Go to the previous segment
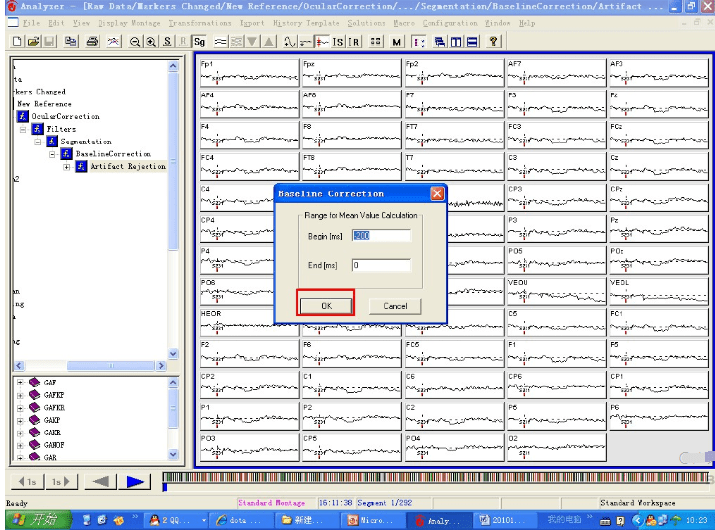The height and width of the screenshot is (530, 715). coord(100,482)
